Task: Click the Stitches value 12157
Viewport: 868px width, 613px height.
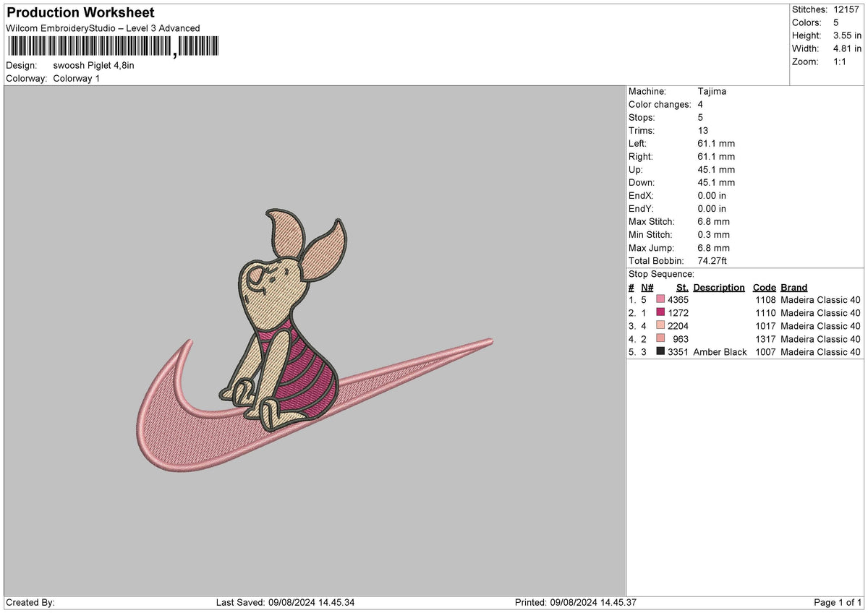Action: (x=846, y=9)
